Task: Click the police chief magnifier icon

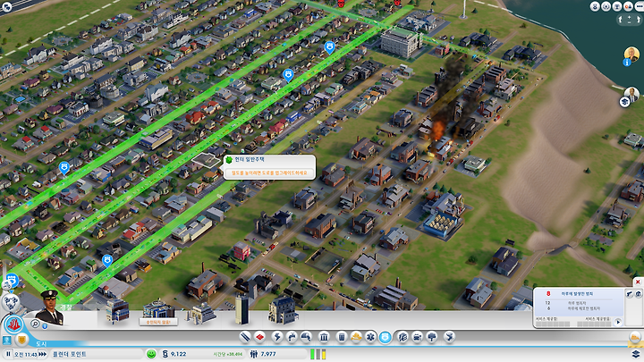Action: (35, 324)
